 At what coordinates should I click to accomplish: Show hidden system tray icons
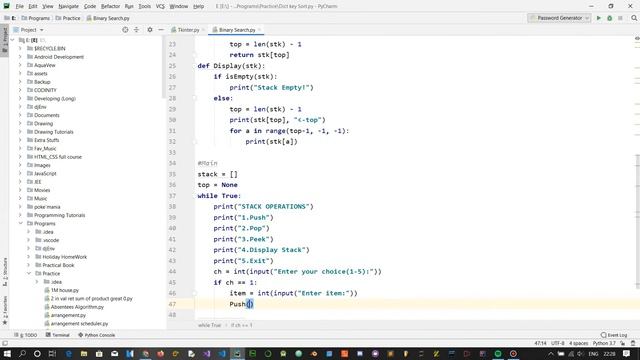[x=551, y=353]
